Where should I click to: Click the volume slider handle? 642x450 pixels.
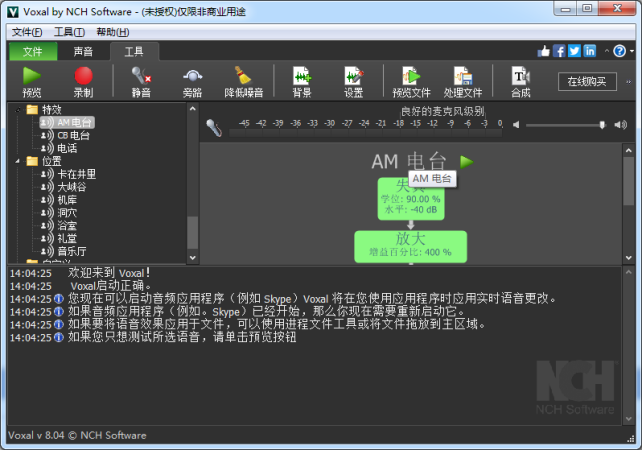(x=602, y=125)
